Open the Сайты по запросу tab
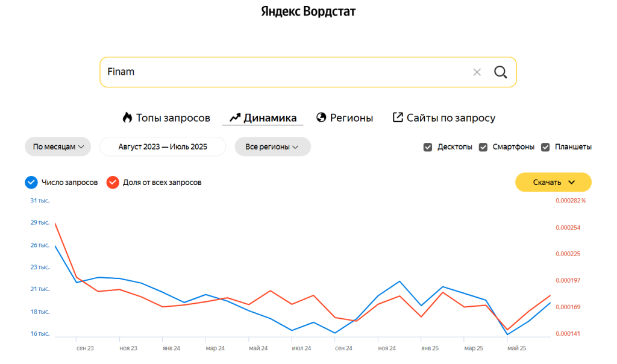This screenshot has height=364, width=617. [451, 118]
